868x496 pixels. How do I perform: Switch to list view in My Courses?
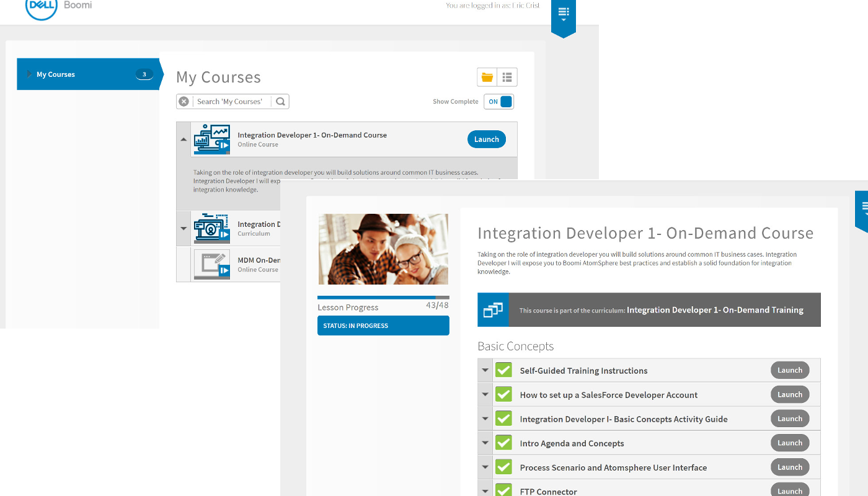[x=507, y=77]
